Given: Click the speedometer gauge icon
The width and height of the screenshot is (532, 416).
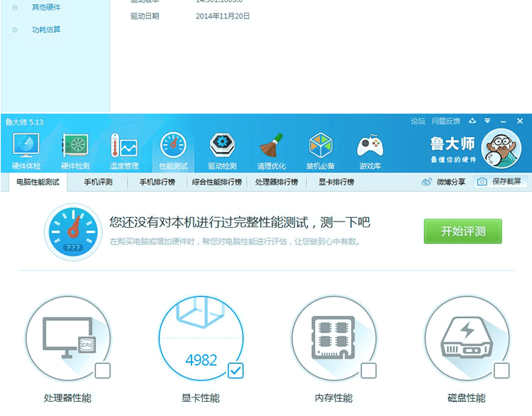Looking at the screenshot, I should [x=73, y=232].
